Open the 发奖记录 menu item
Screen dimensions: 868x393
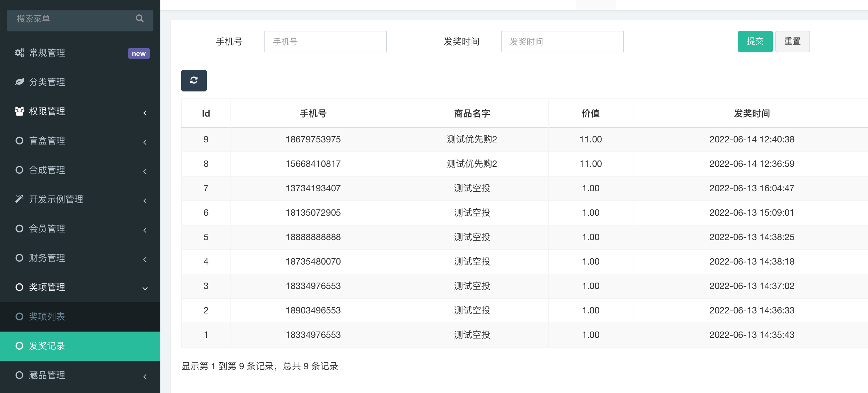tap(47, 346)
